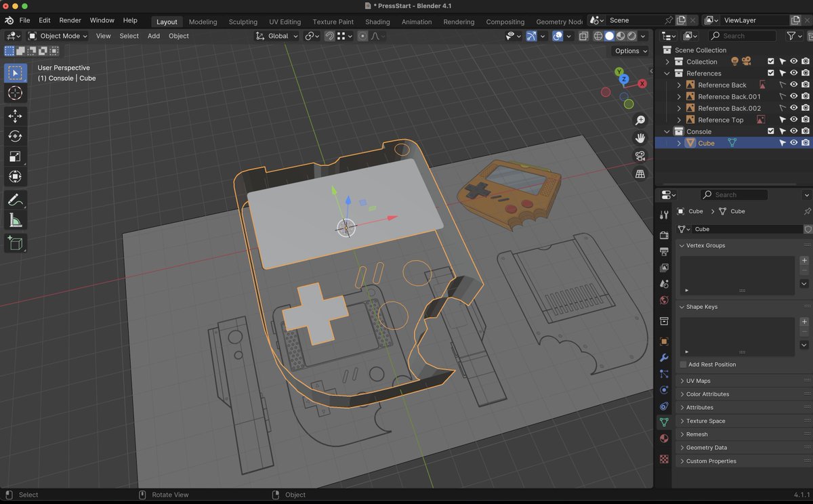Open Global transform orientation dropdown
This screenshot has width=813, height=504.
[276, 36]
